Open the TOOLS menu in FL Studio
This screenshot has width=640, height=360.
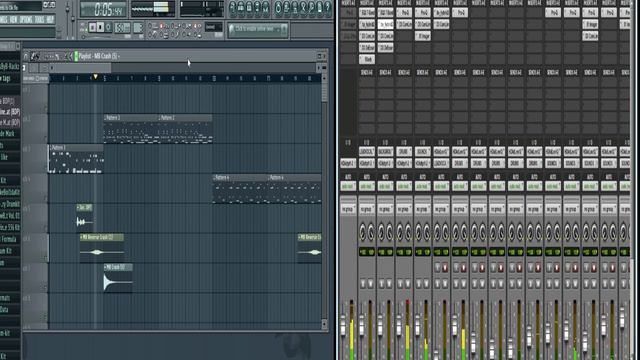(x=40, y=20)
